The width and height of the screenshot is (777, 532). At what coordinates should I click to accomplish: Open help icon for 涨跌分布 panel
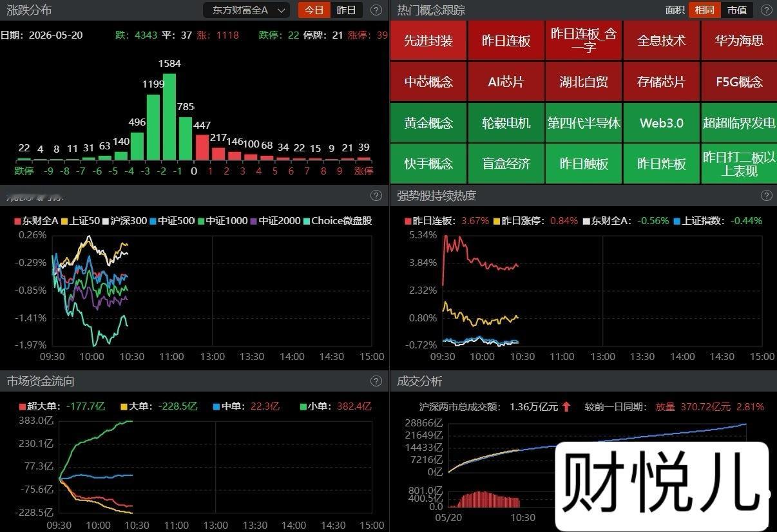(x=377, y=10)
